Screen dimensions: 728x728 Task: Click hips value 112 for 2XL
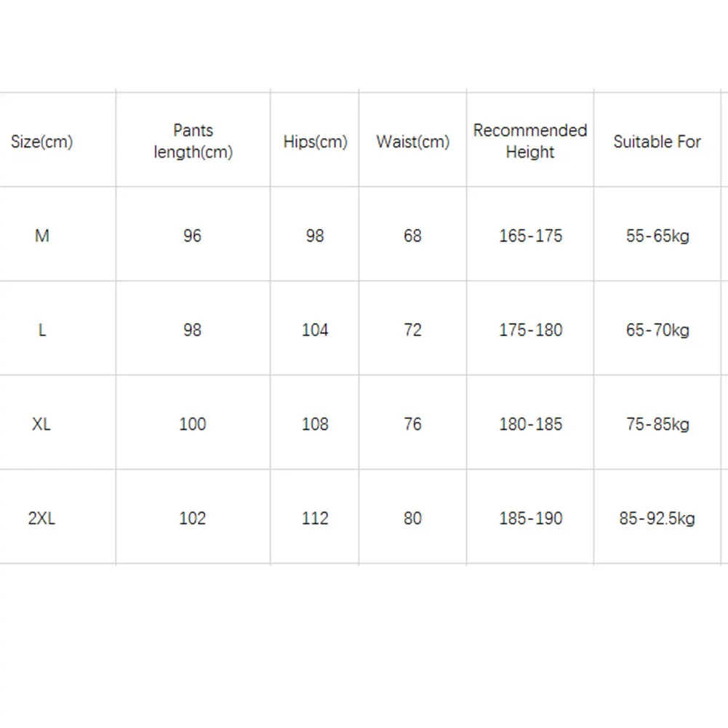click(x=315, y=519)
